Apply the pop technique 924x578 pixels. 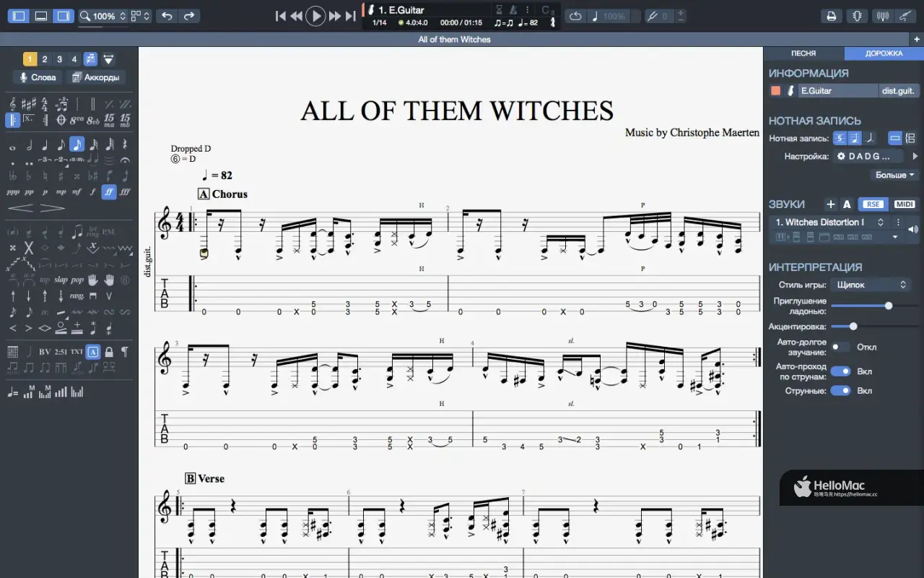click(x=77, y=280)
